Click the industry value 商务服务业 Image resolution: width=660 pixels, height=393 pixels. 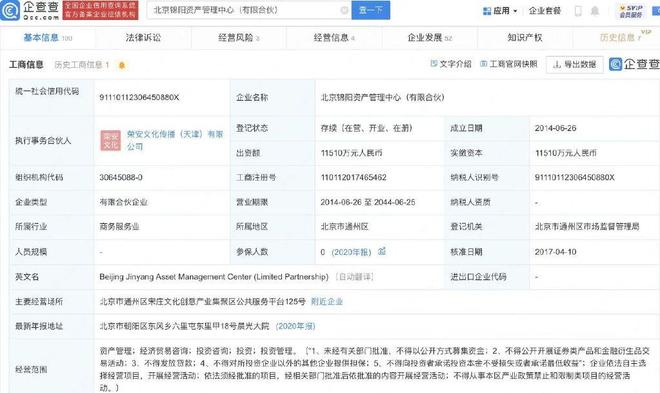119,227
